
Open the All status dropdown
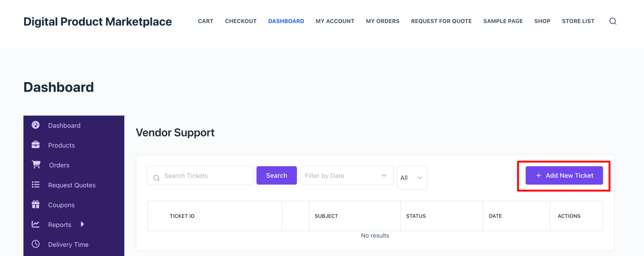point(412,178)
